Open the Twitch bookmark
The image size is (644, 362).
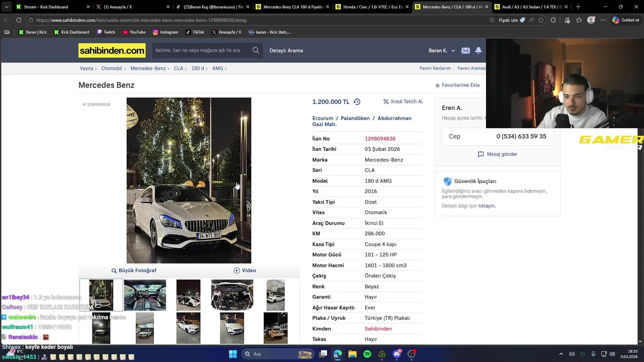click(106, 32)
